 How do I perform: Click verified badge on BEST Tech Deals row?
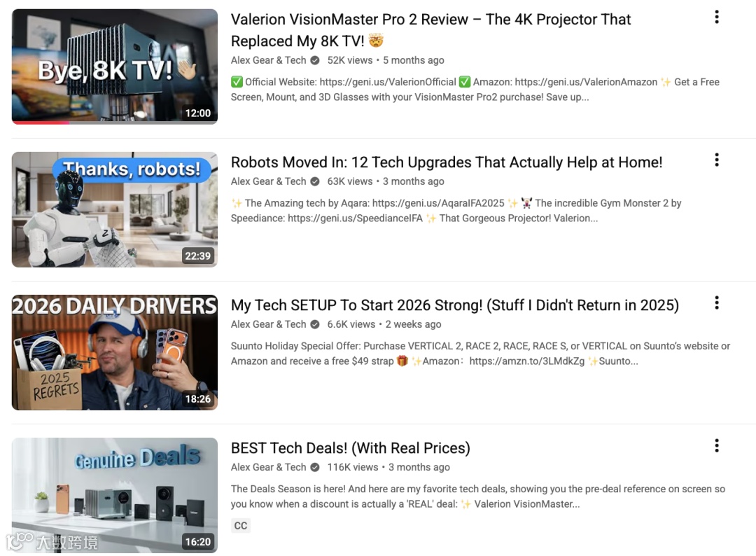click(x=315, y=467)
